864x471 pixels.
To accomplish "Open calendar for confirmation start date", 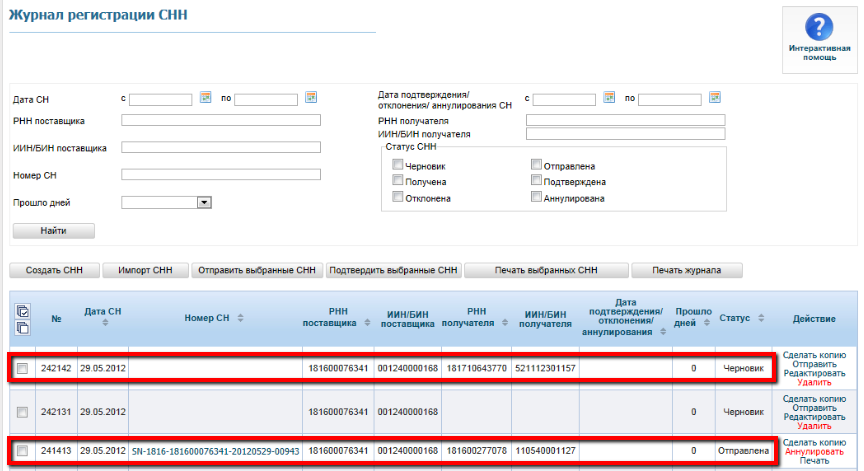I will [x=608, y=97].
